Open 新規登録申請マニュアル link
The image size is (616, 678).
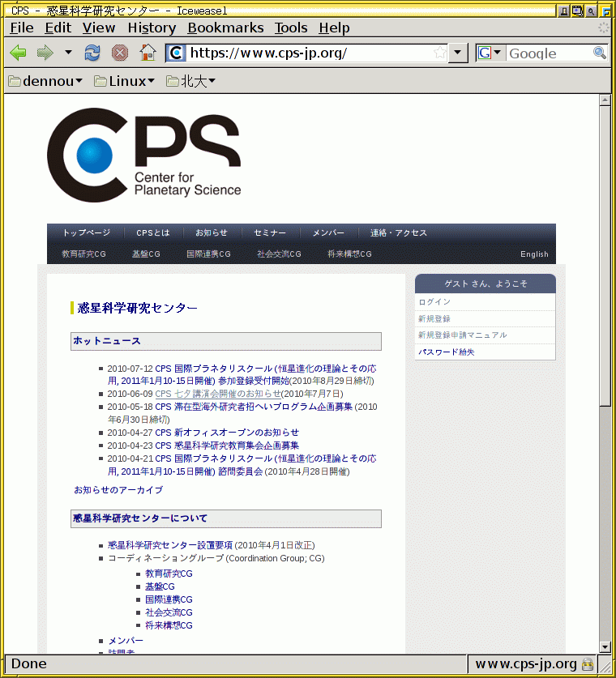[x=463, y=335]
